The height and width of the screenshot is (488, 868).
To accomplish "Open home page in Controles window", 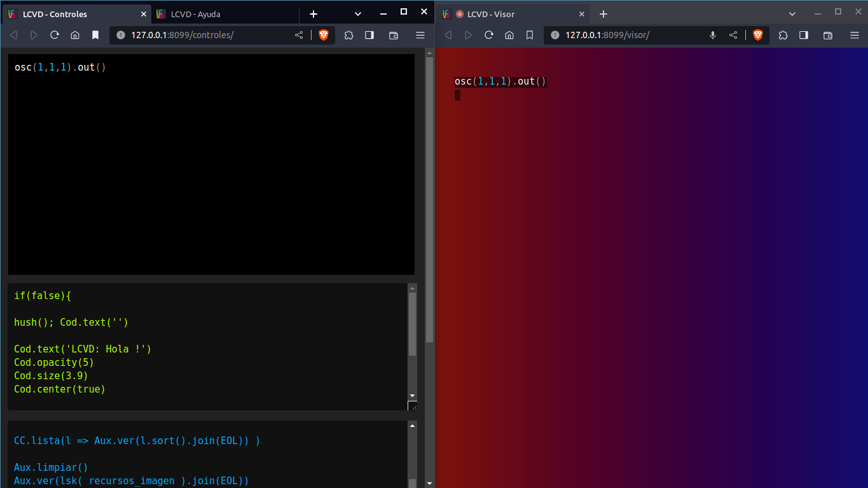I will point(75,35).
